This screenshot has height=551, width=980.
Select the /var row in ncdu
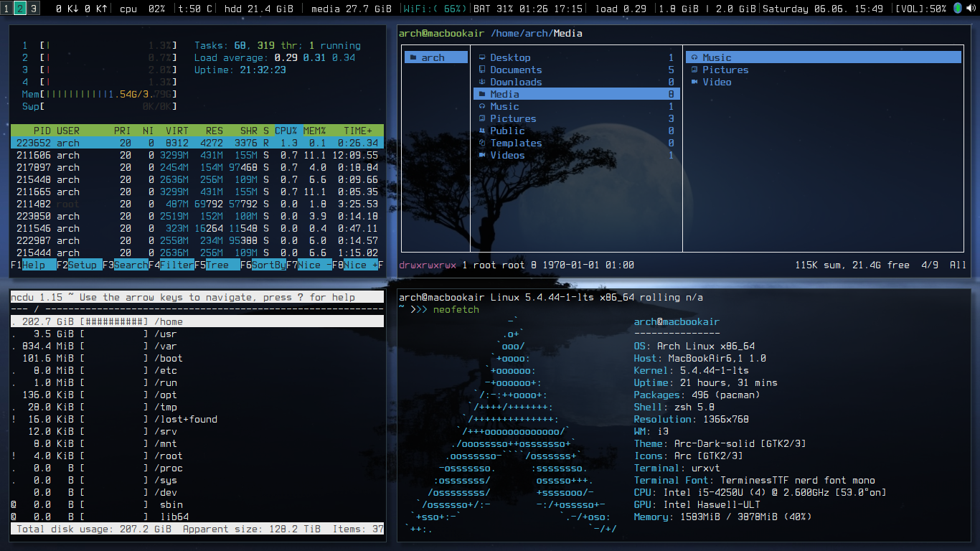coord(197,346)
